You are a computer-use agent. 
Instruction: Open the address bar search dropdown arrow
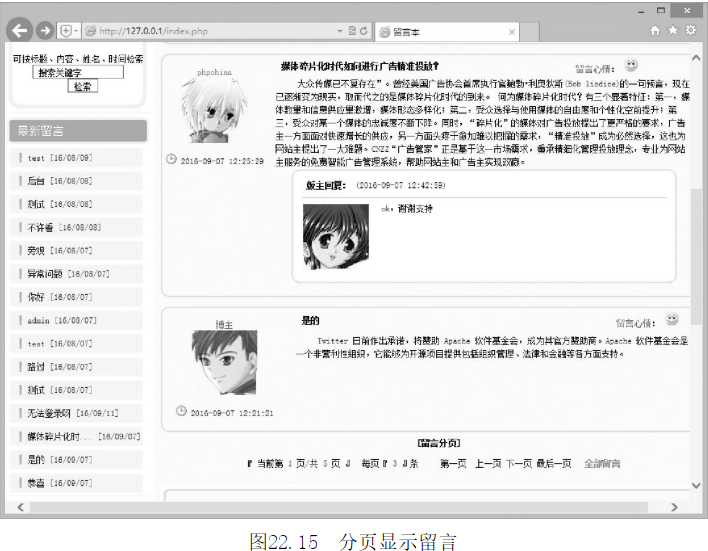337,31
